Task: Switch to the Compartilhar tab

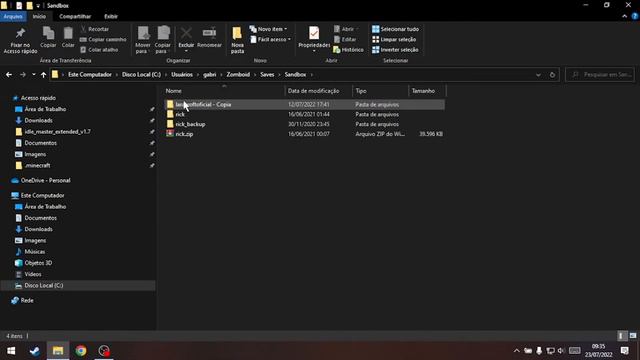Action: tap(75, 16)
